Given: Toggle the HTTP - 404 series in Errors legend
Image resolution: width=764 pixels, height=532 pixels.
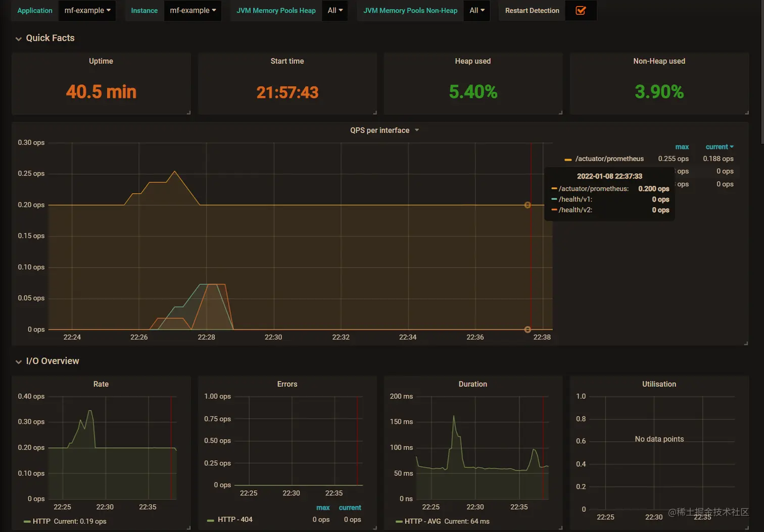Looking at the screenshot, I should (235, 519).
